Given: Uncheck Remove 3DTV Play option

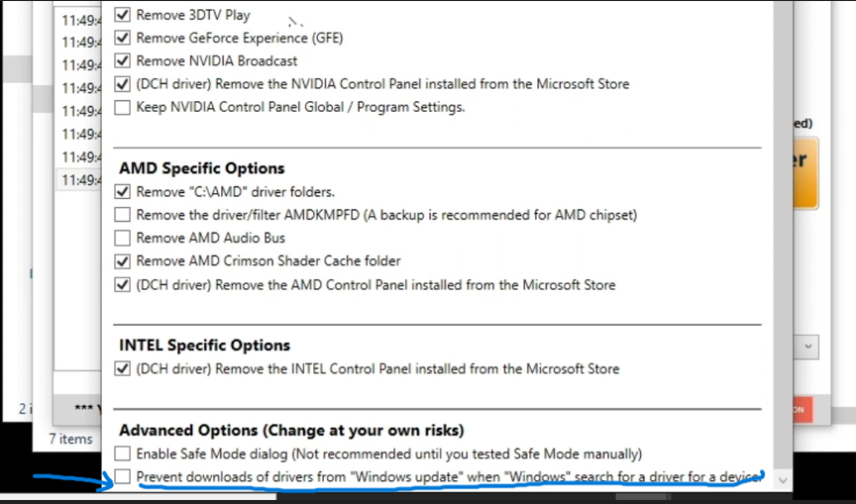Looking at the screenshot, I should (122, 15).
